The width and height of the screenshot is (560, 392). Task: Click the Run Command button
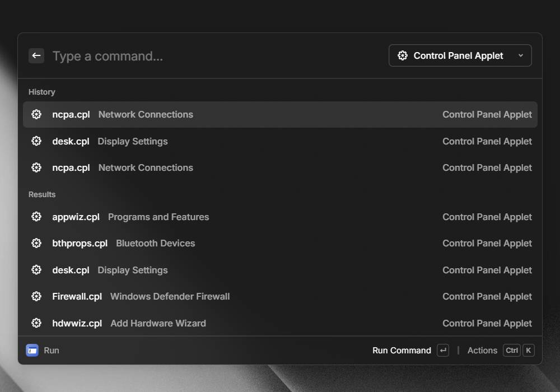click(402, 351)
